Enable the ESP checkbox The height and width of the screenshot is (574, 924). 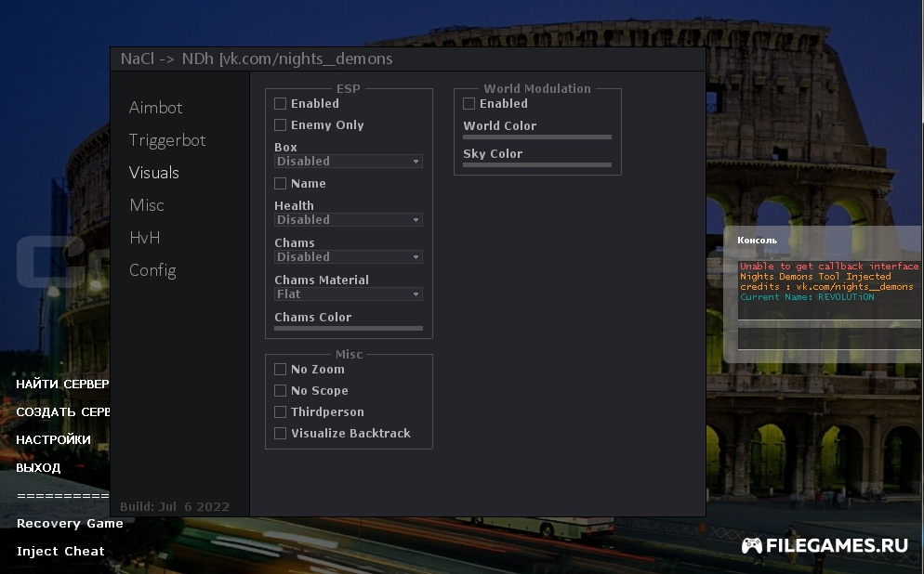click(281, 104)
